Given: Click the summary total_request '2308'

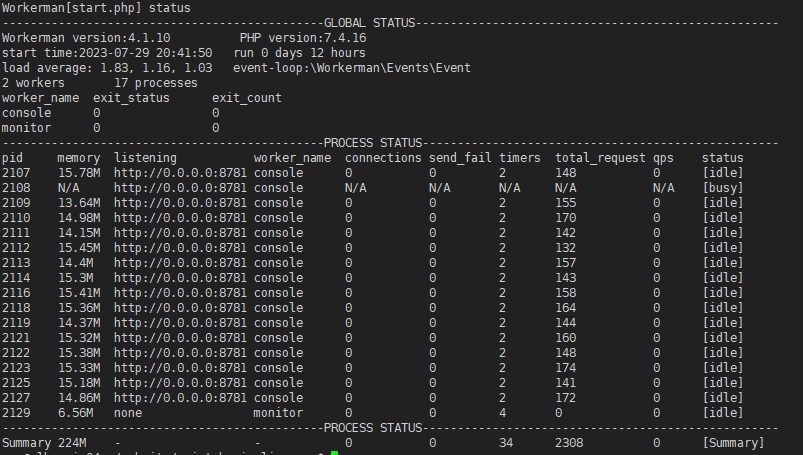Looking at the screenshot, I should (569, 443).
